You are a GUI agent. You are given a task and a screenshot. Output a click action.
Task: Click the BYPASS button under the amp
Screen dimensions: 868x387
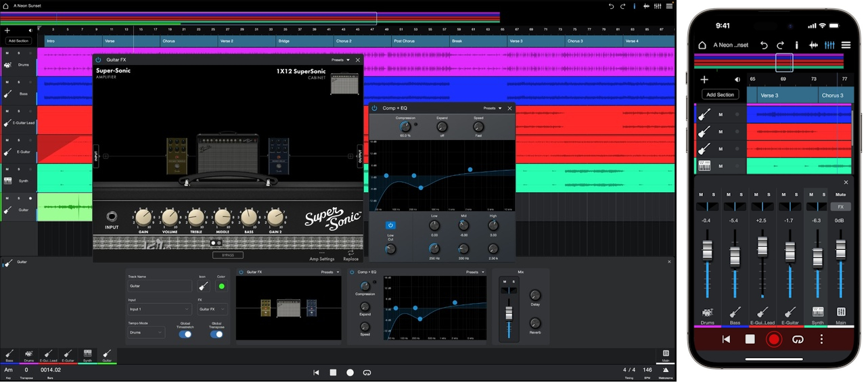tap(228, 255)
